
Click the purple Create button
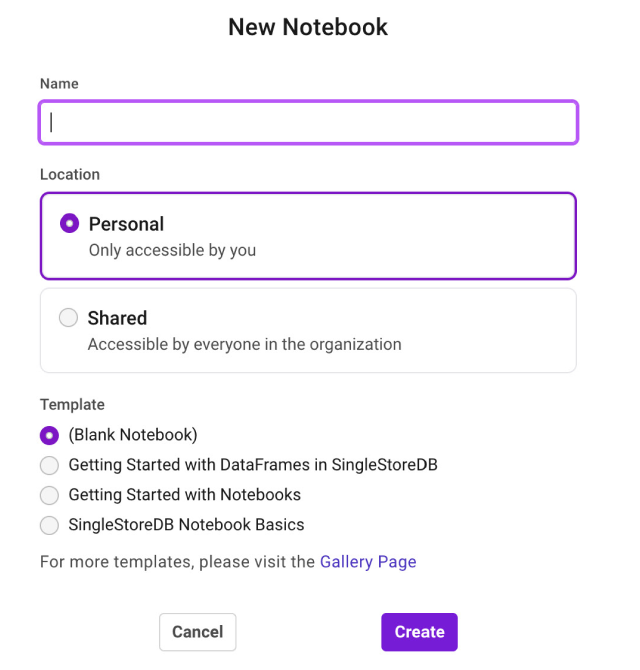419,632
